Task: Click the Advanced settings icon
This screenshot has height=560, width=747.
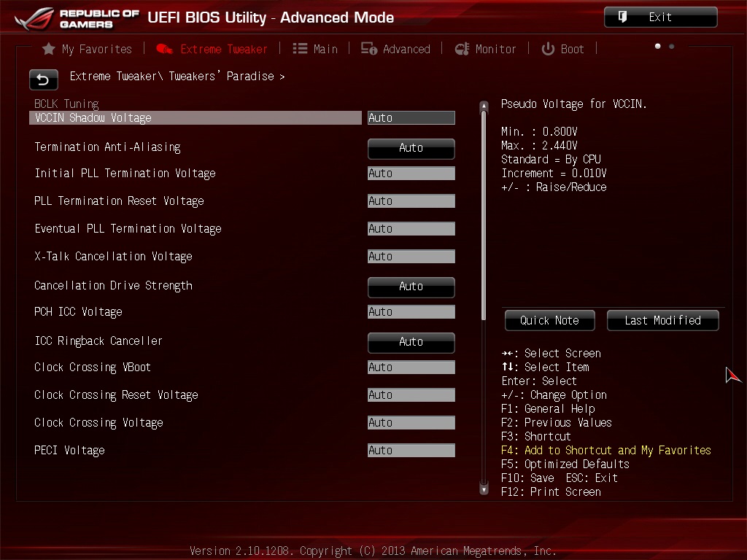Action: tap(368, 49)
